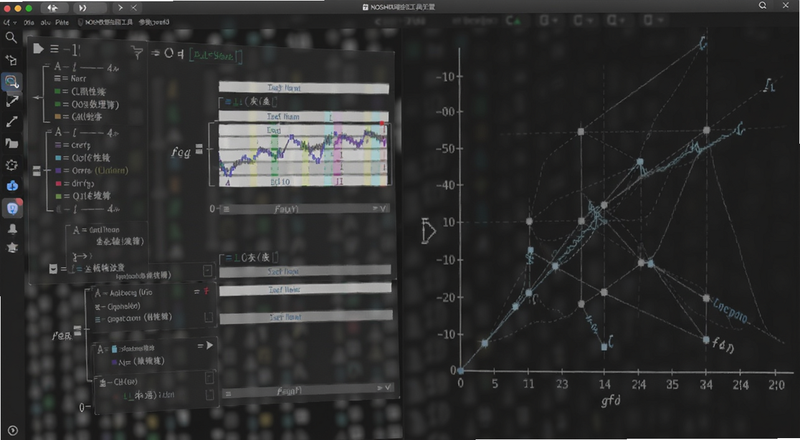Switch to the '参数' tab
Image resolution: width=800 pixels, height=440 pixels.
click(x=154, y=22)
